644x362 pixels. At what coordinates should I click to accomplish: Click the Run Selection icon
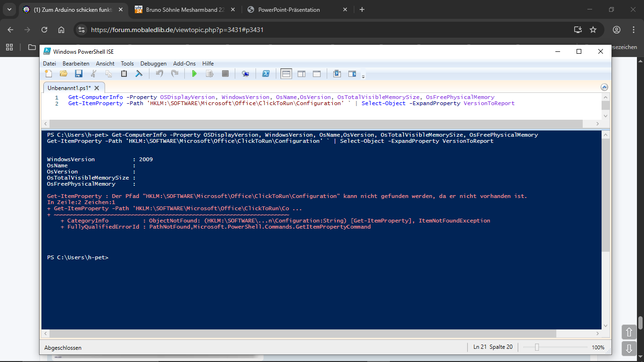click(210, 74)
